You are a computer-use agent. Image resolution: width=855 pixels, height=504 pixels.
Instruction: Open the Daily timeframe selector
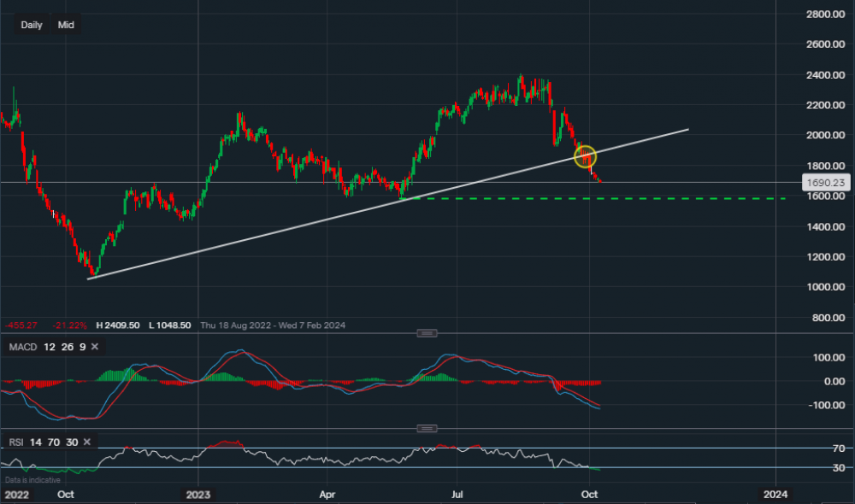click(x=32, y=25)
